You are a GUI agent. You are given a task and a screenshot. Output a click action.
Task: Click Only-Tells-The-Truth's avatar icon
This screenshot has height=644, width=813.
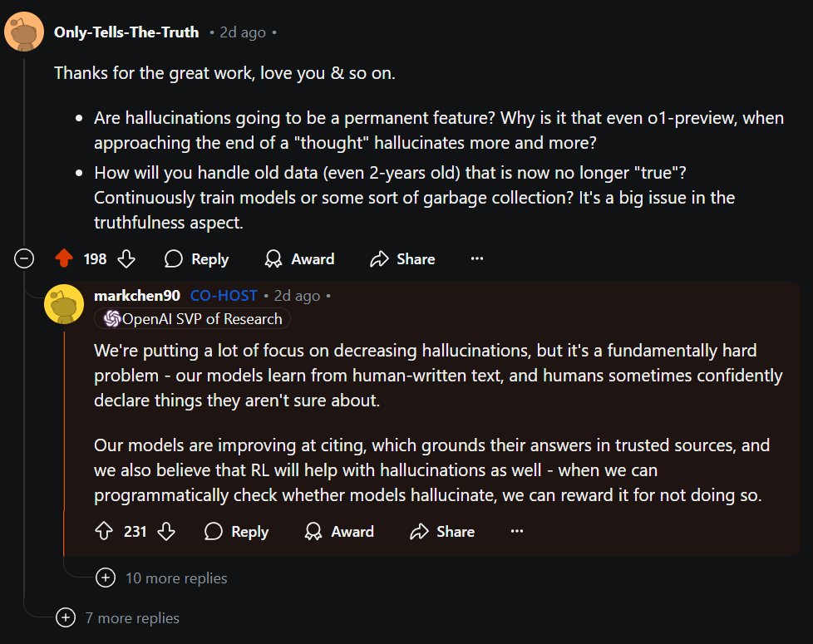pyautogui.click(x=24, y=32)
